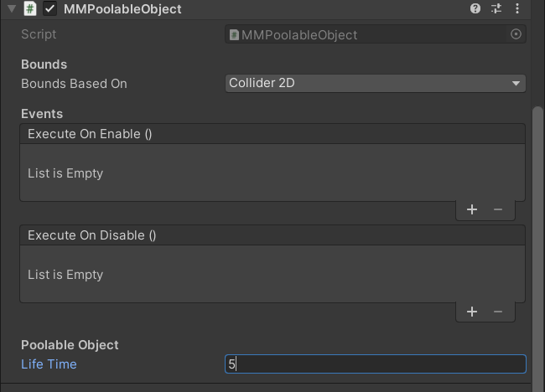Click List is Empty under Execute On Disable

65,275
